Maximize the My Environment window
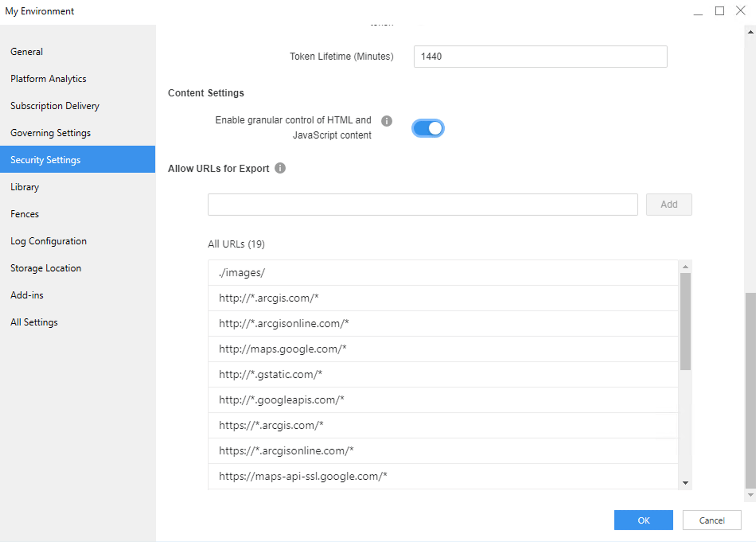 719,11
